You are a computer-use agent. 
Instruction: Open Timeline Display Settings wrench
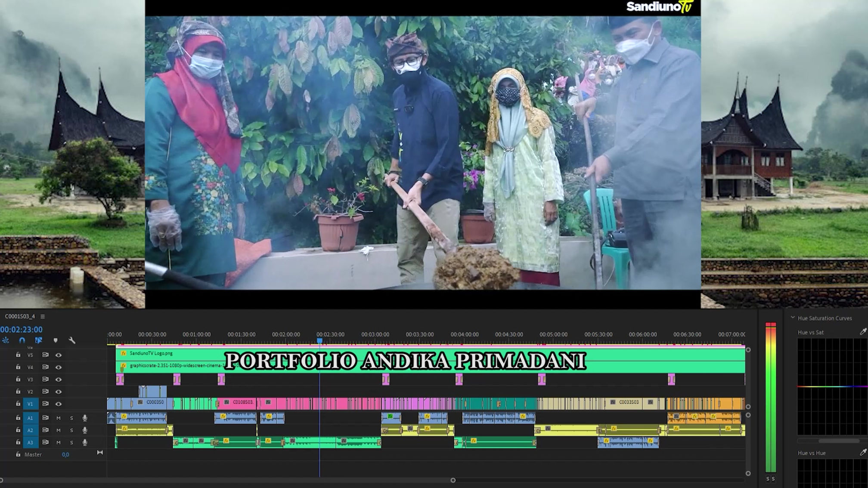pos(72,340)
